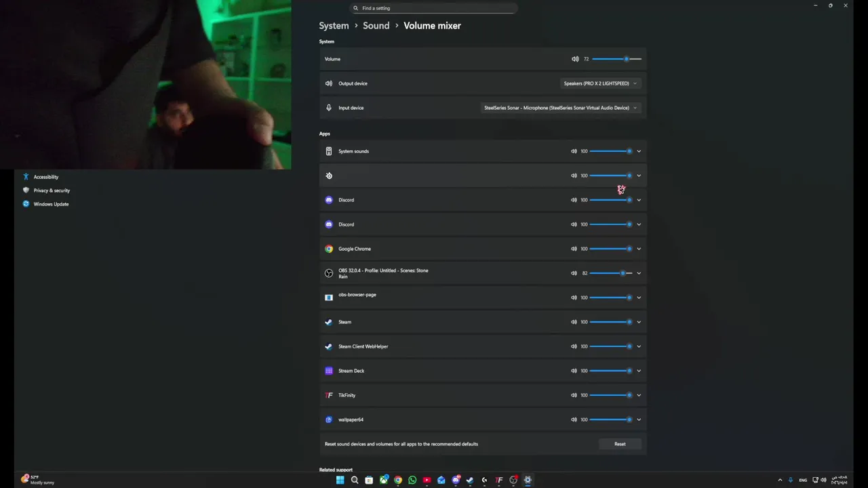Open Discord from the taskbar
This screenshot has height=488, width=868.
(x=456, y=480)
